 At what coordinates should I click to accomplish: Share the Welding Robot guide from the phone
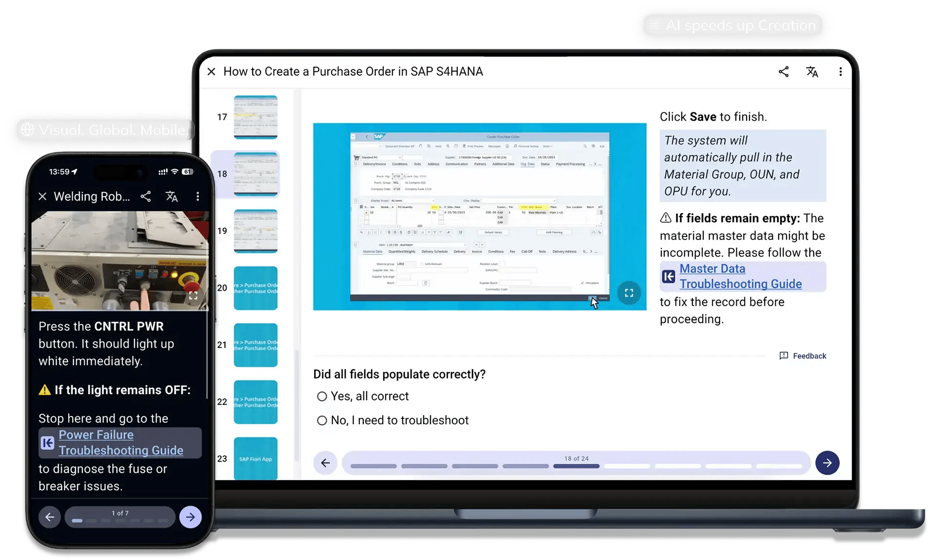(x=146, y=197)
